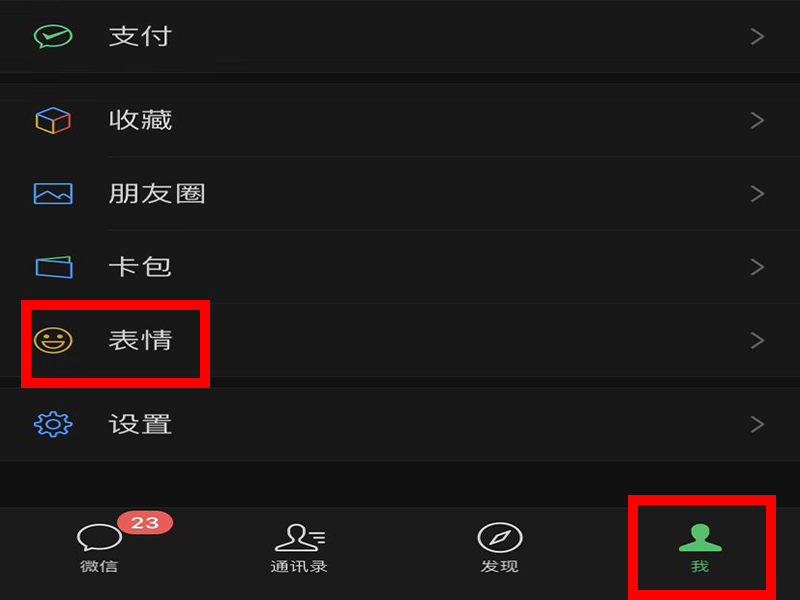Expand the 支付 row chevron arrow
Image resolution: width=800 pixels, height=600 pixels.
pos(758,36)
